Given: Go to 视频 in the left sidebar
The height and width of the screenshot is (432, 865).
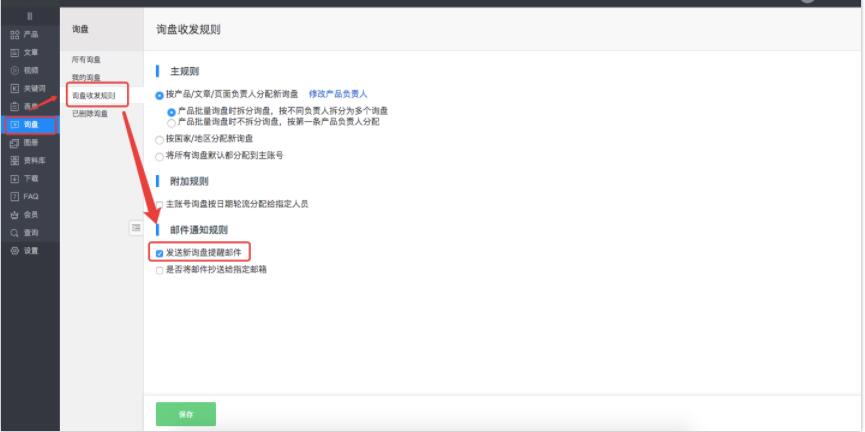Looking at the screenshot, I should coord(25,70).
